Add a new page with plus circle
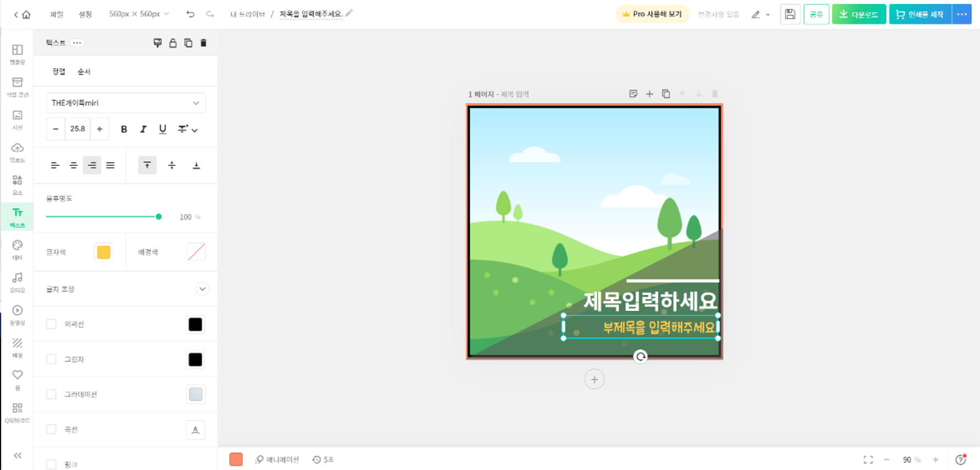 pos(594,379)
